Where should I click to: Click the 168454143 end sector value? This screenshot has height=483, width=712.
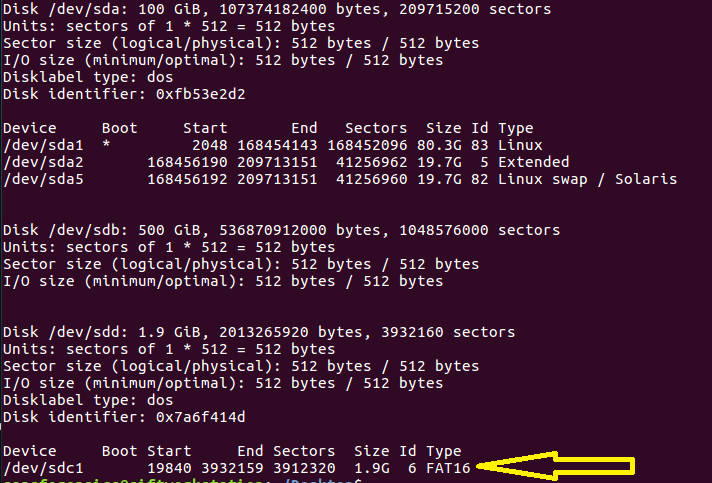[277, 145]
